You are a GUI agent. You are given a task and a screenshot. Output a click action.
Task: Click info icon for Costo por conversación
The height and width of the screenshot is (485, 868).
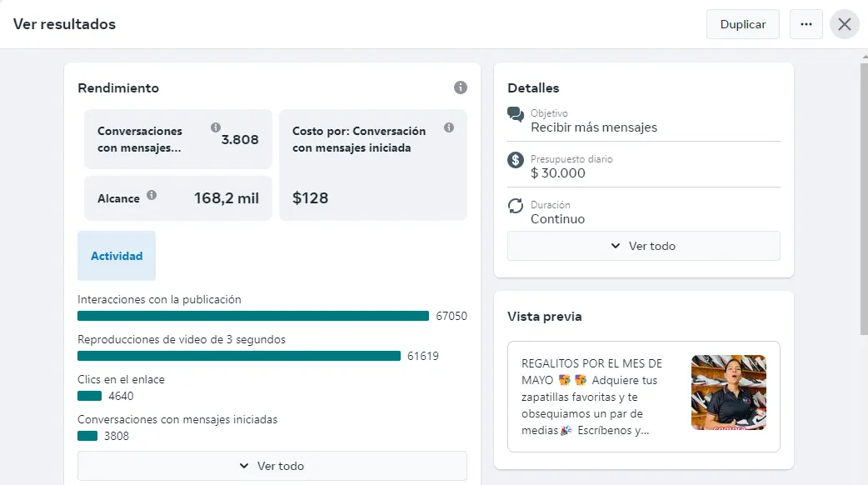coord(449,127)
